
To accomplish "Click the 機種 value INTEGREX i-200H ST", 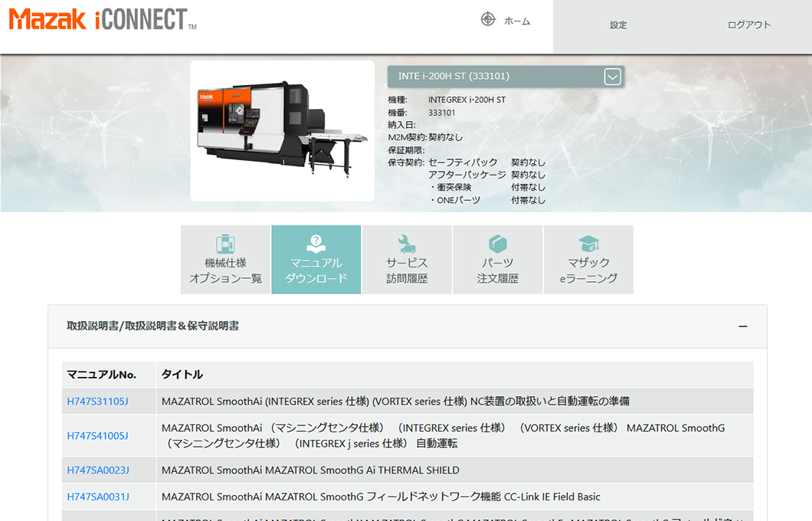I will (467, 100).
